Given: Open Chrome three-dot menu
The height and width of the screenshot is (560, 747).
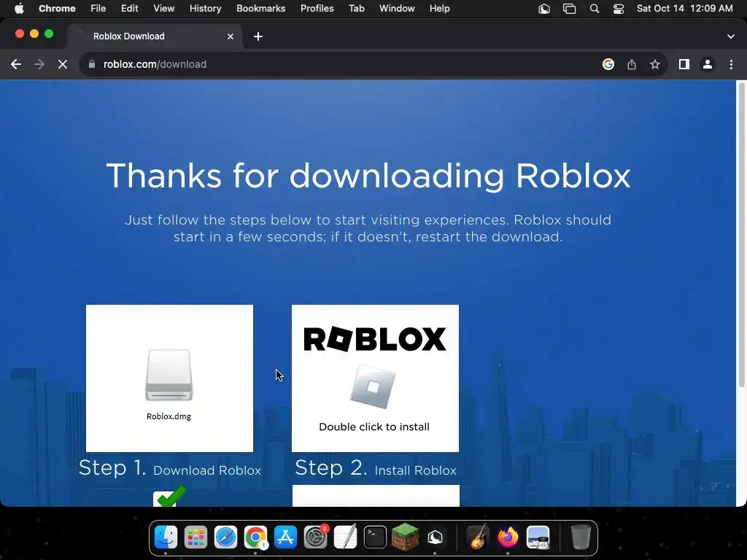Looking at the screenshot, I should pos(731,64).
